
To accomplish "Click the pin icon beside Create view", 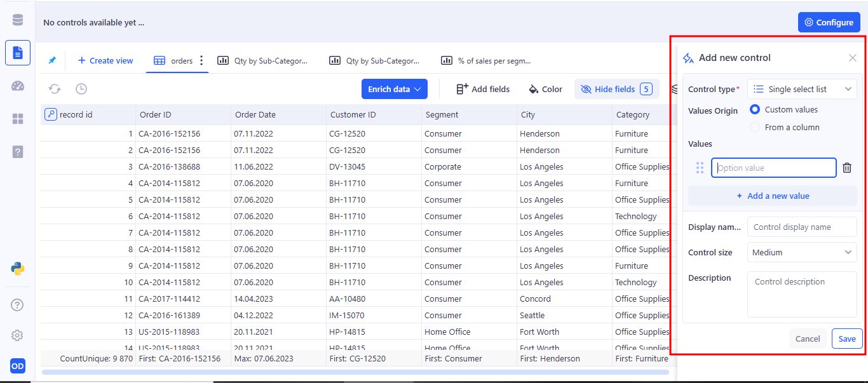I will pos(52,60).
